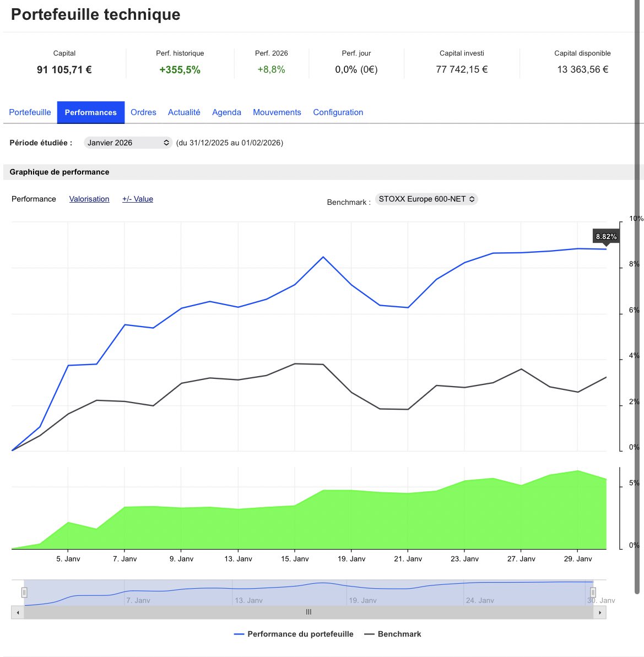Switch to the Portefeuille tab

(x=30, y=112)
